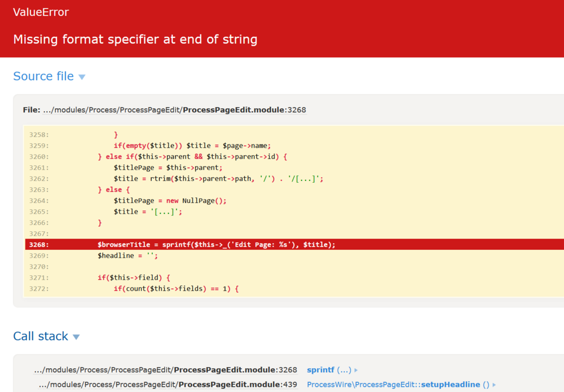Viewport: 564px width, 392px height.
Task: Click the arrow icon next to Call stack
Action: (x=76, y=337)
